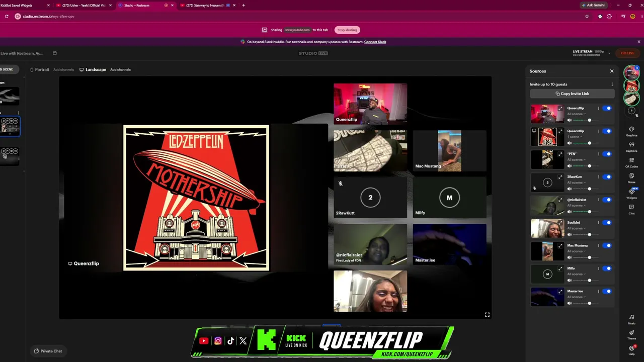Expand All scenes dropdown for top Queenzflip source

pos(577,114)
